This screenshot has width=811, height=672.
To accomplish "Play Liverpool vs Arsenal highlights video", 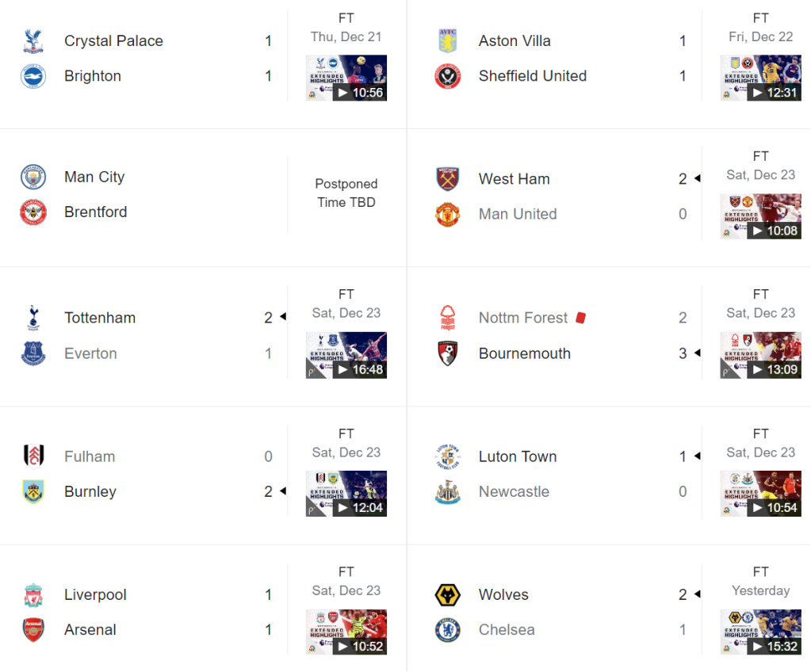I will coord(346,632).
